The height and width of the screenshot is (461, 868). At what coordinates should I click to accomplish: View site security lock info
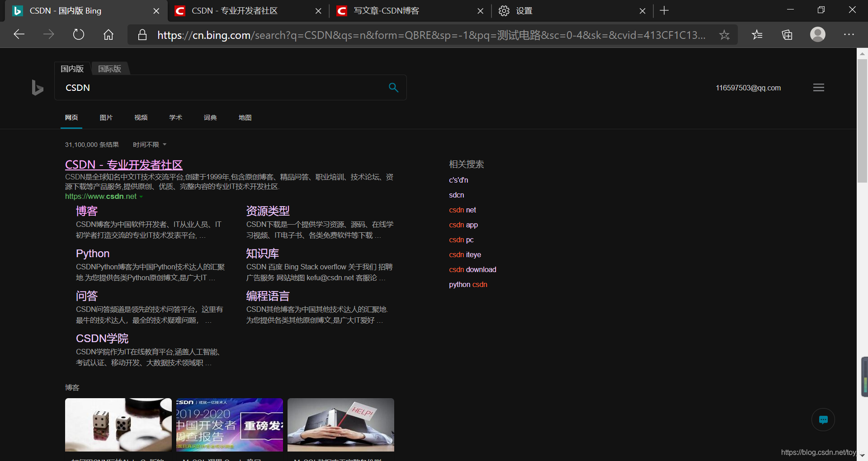[x=142, y=35]
